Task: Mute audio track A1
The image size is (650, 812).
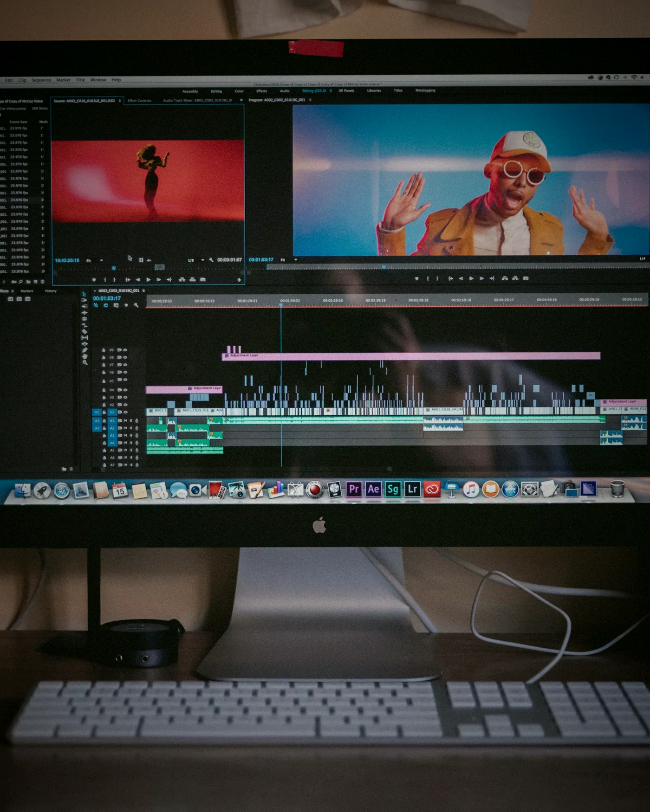Action: 125,421
